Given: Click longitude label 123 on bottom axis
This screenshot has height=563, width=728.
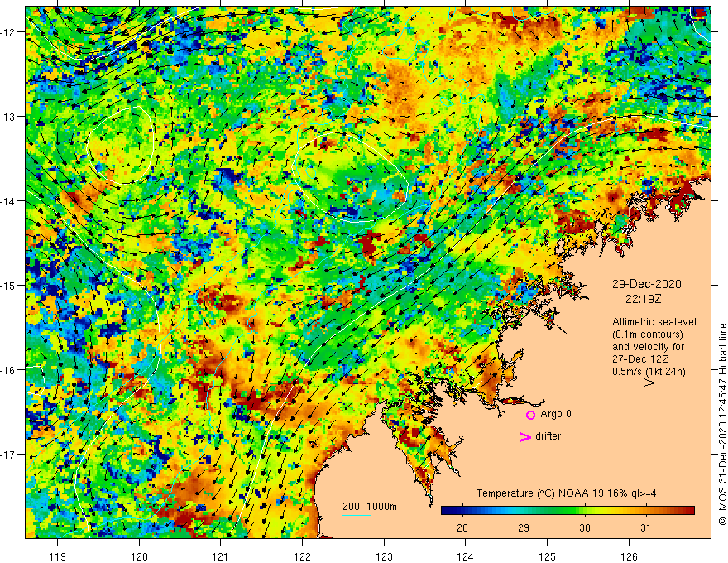Looking at the screenshot, I should (384, 556).
